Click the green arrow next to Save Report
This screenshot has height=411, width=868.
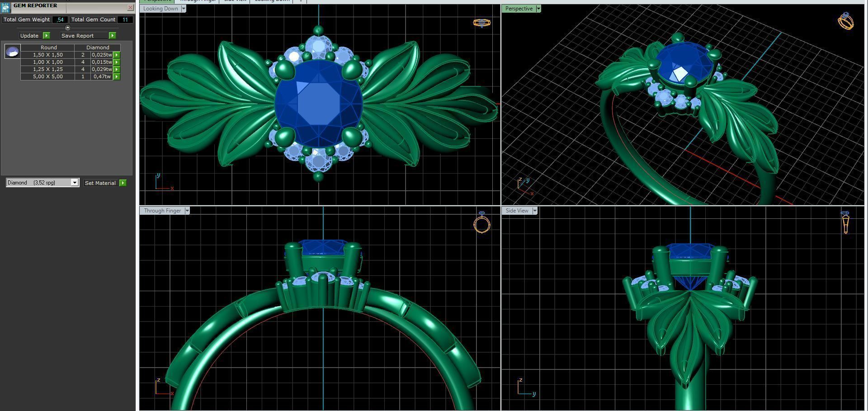click(113, 36)
